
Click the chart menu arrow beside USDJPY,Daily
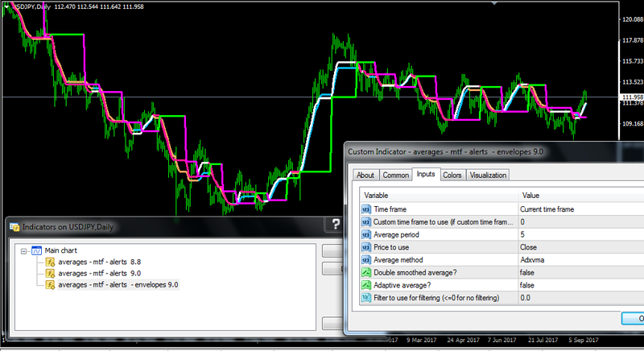(7, 6)
